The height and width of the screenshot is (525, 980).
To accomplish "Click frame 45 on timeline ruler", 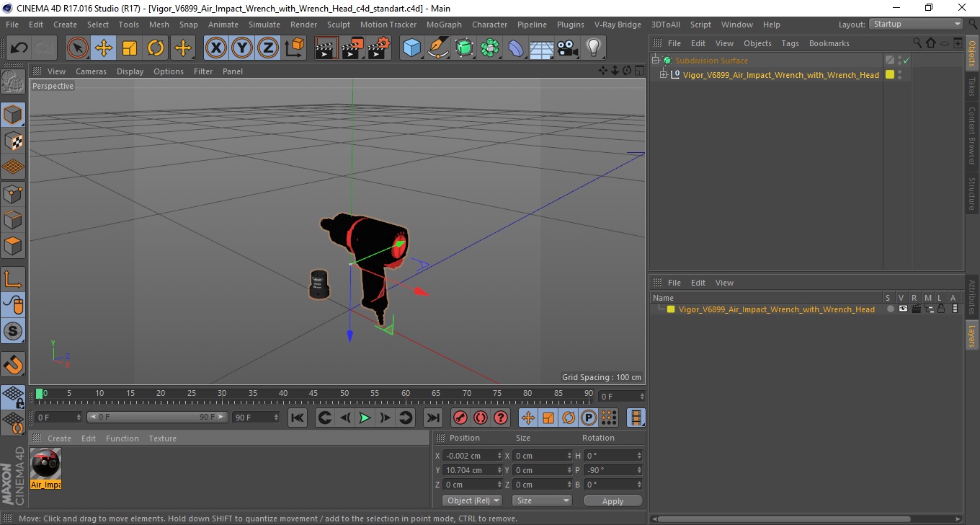I will tap(313, 394).
